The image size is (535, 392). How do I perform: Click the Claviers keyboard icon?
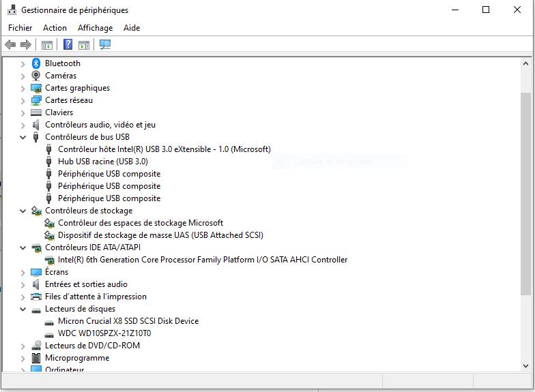(x=35, y=112)
